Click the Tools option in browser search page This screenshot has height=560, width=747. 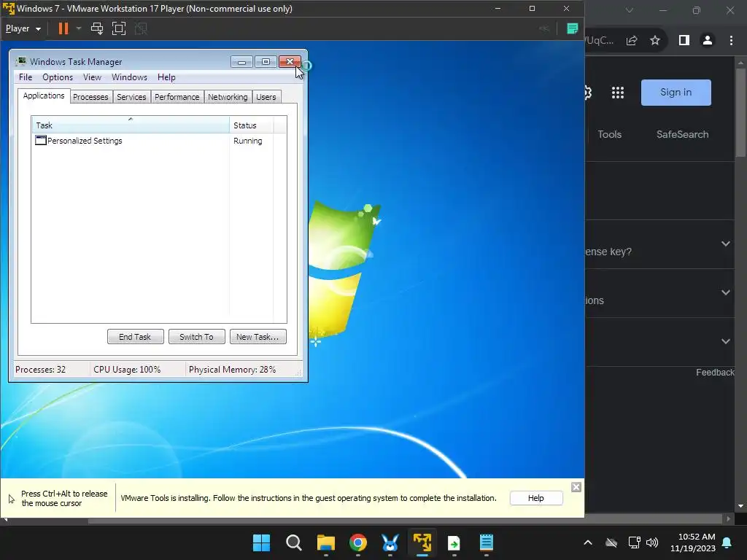pos(609,134)
